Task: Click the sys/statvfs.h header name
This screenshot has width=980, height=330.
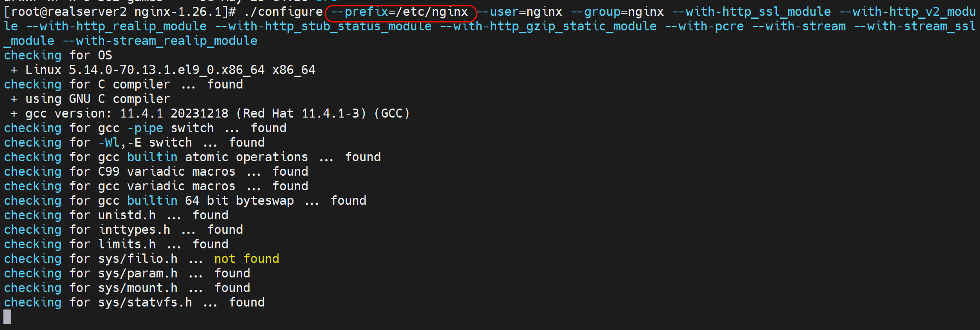Action: click(x=145, y=303)
